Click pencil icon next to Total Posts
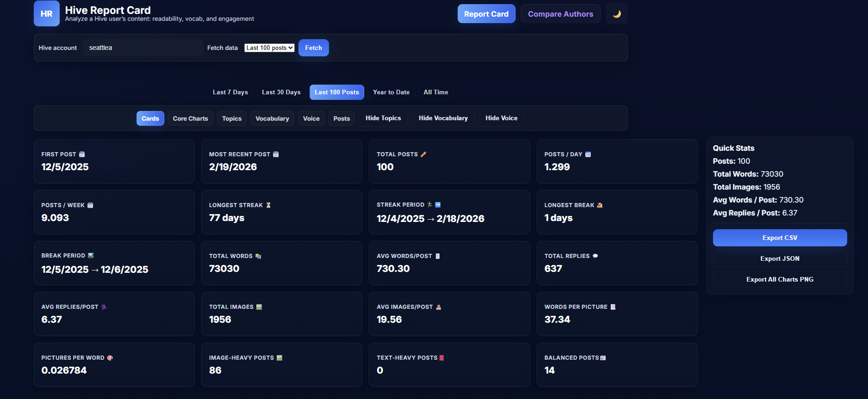This screenshot has height=399, width=868. coord(423,154)
